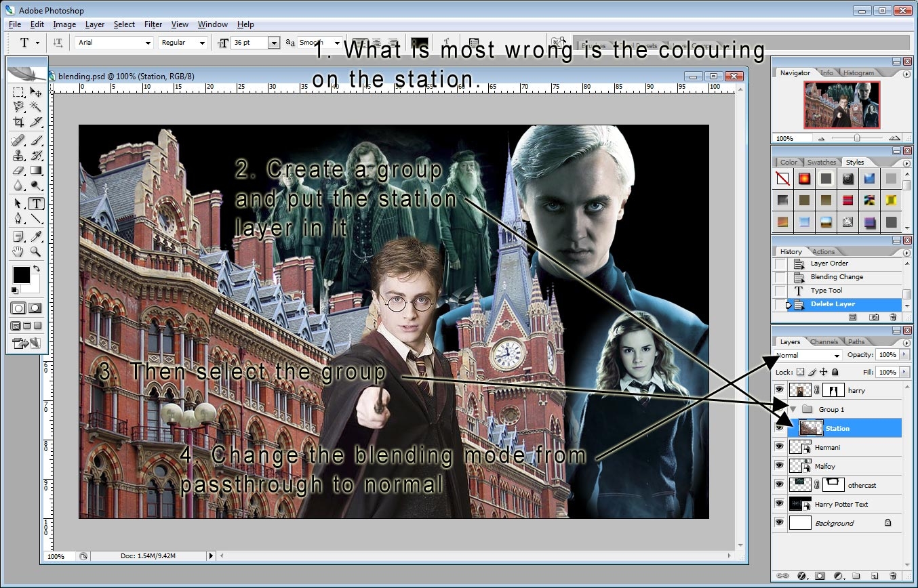
Task: Click Jump to ImageReady icon
Action: [x=27, y=343]
